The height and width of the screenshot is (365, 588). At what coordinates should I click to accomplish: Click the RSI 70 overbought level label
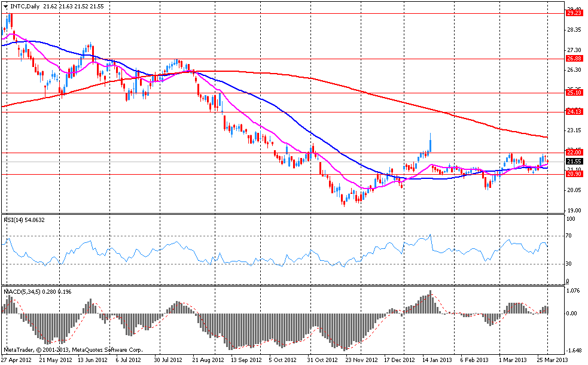[571, 236]
